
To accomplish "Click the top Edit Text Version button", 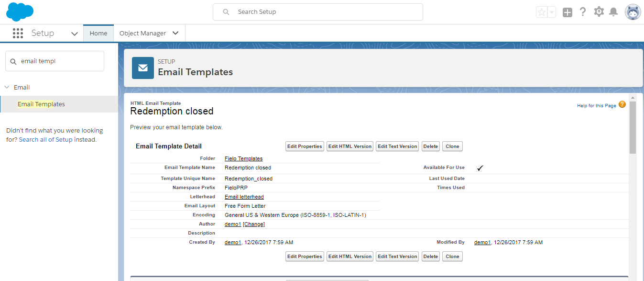I will coord(397,146).
